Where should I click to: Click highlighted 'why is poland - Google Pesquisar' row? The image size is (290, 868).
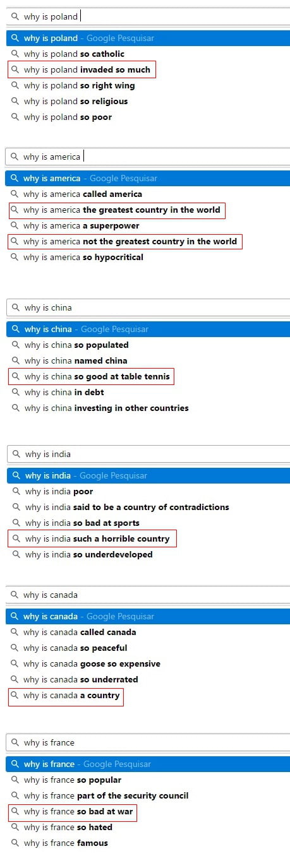pyautogui.click(x=148, y=38)
